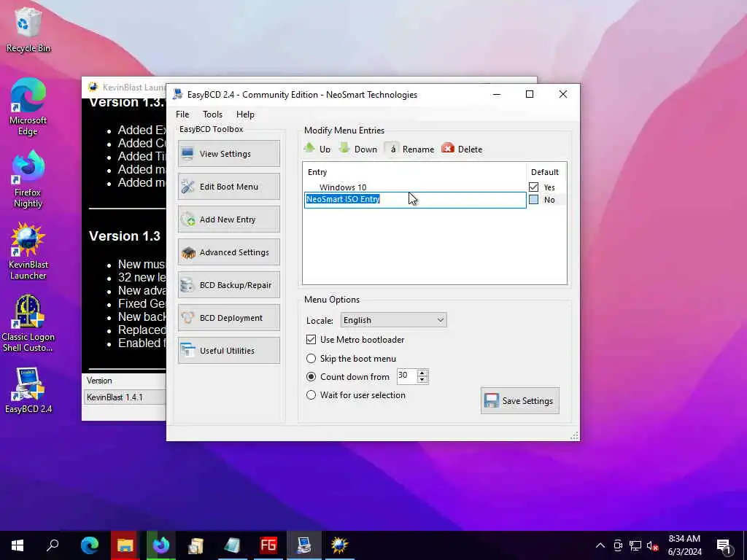Click EasyBCD title bar app icon

point(178,94)
